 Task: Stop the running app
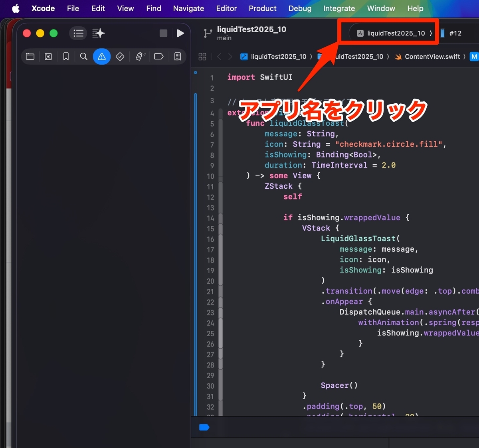click(163, 33)
